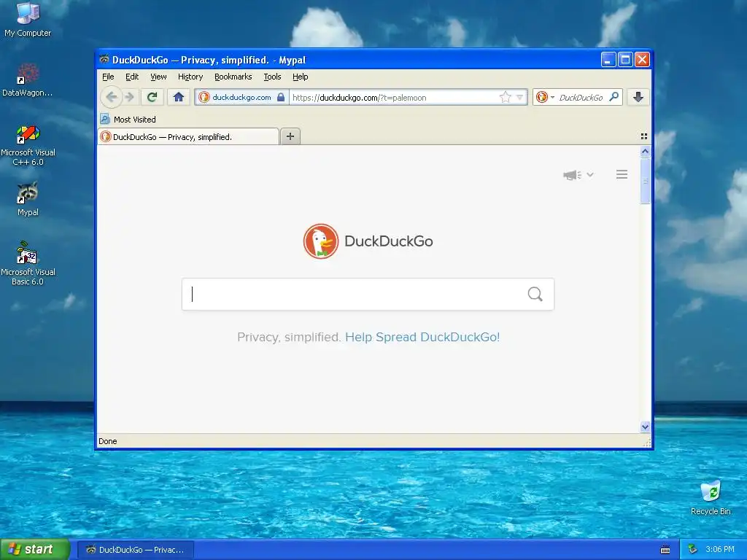Click the search bar magnifier icon
Viewport: 747px width, 560px height.
tap(614, 97)
